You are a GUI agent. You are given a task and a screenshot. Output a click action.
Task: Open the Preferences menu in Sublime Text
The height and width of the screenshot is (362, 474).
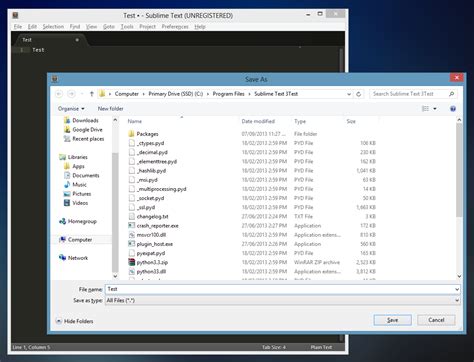[175, 27]
